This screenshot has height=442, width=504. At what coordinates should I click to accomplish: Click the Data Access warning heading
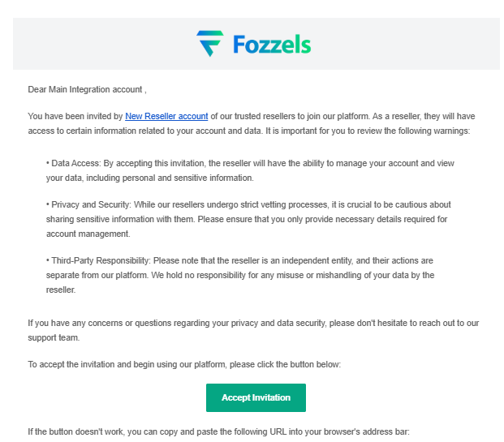[x=75, y=163]
